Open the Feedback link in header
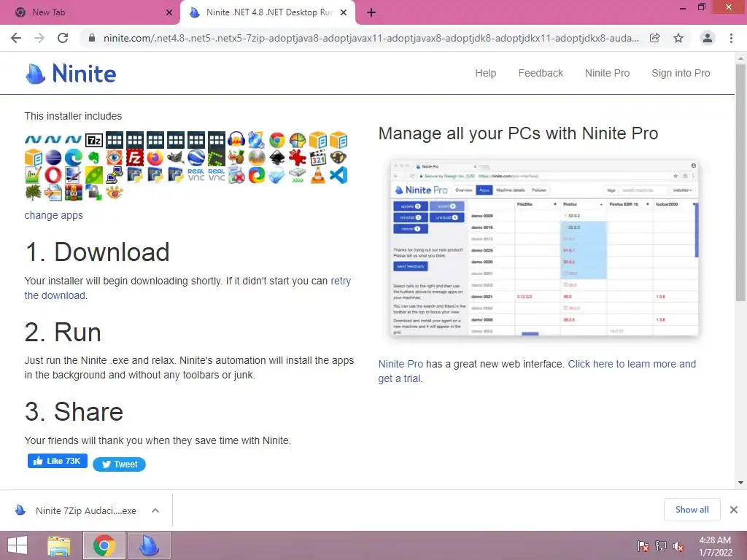The width and height of the screenshot is (747, 560). click(x=541, y=73)
